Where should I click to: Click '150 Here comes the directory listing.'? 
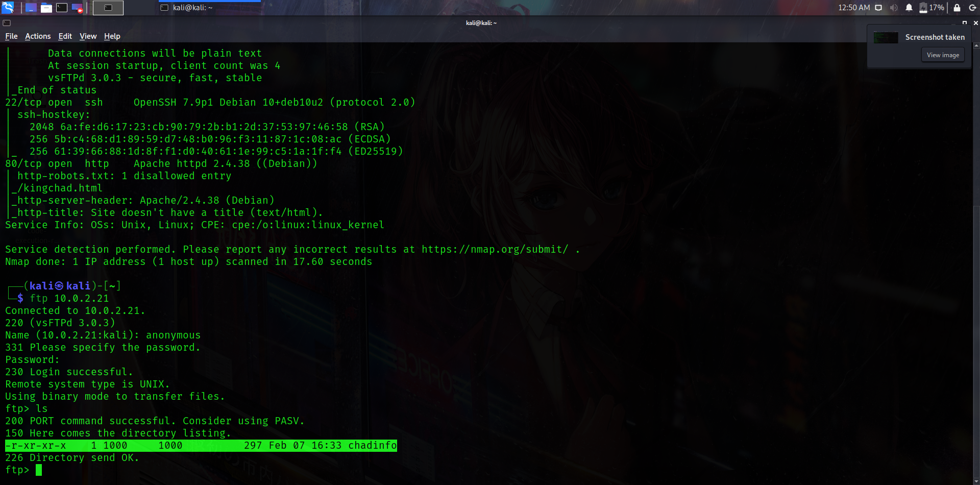click(x=118, y=433)
